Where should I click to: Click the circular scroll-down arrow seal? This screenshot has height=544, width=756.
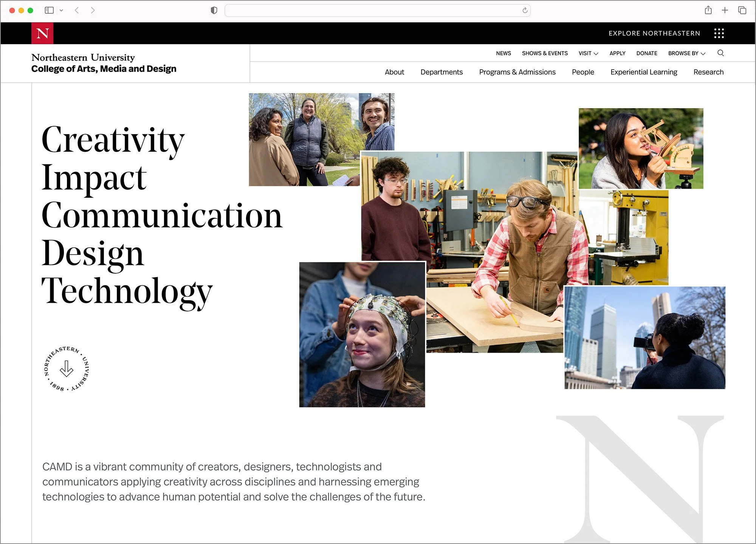[x=67, y=369]
